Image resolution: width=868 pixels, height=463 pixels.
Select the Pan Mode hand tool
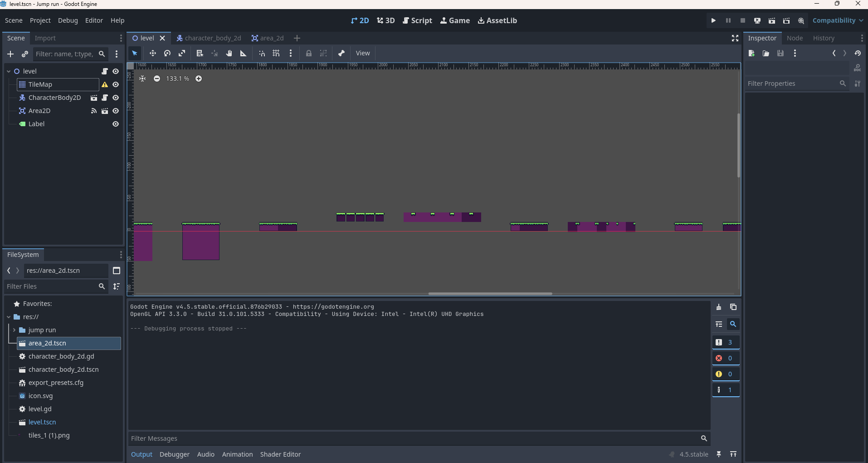coord(229,53)
